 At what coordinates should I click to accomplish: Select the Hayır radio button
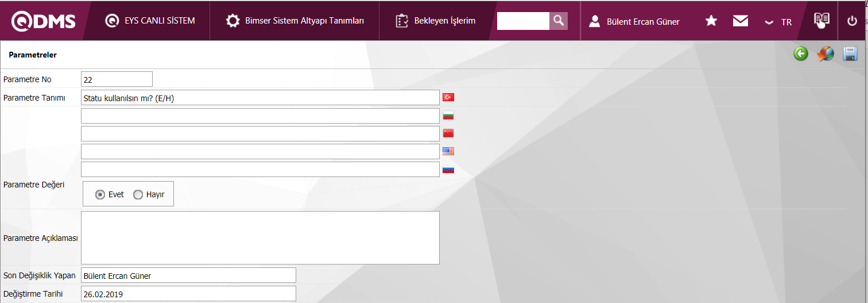(138, 194)
